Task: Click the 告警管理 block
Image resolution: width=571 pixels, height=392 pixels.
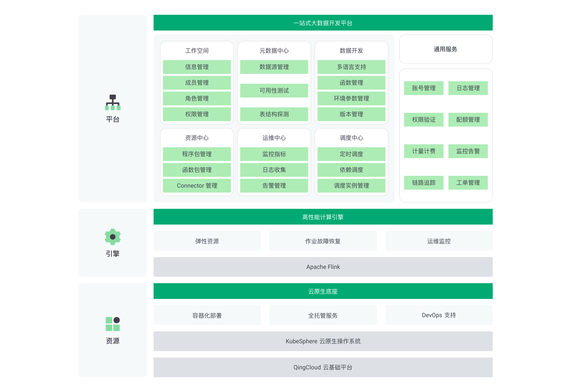Action: tap(274, 186)
